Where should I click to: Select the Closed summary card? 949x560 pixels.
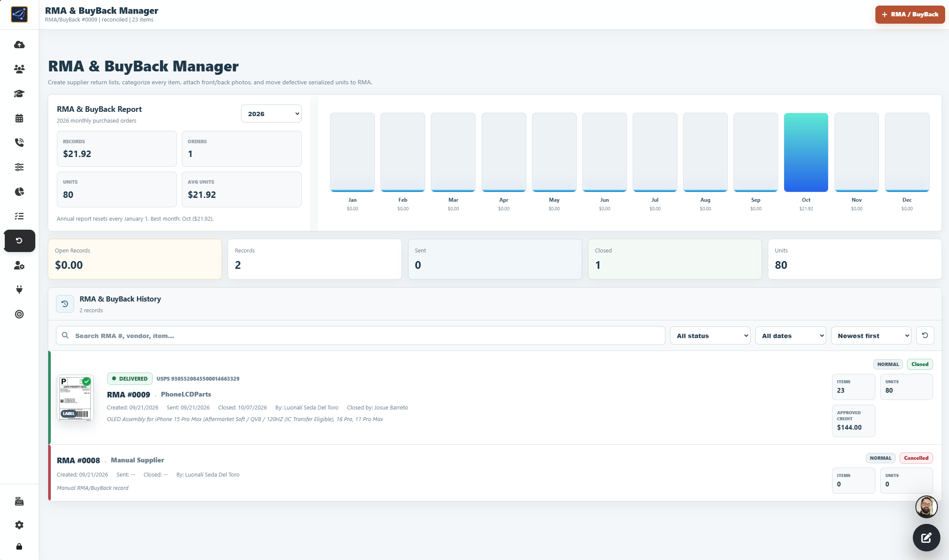(675, 259)
